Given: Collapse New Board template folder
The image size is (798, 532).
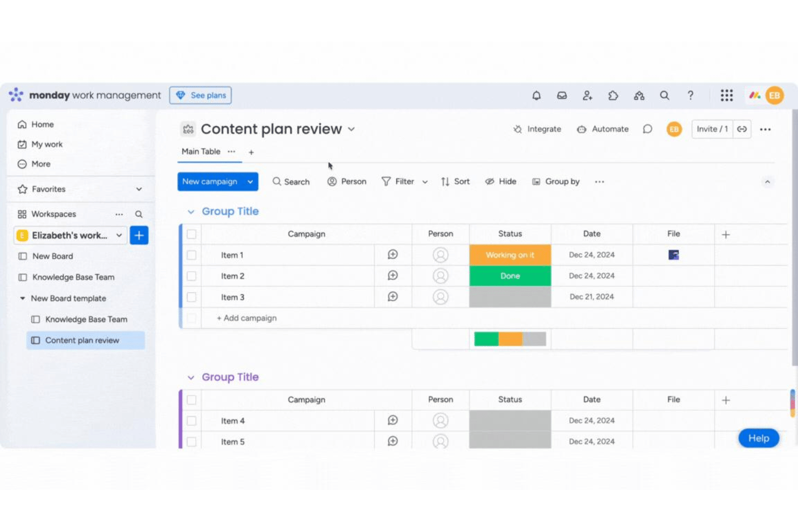Looking at the screenshot, I should (22, 298).
